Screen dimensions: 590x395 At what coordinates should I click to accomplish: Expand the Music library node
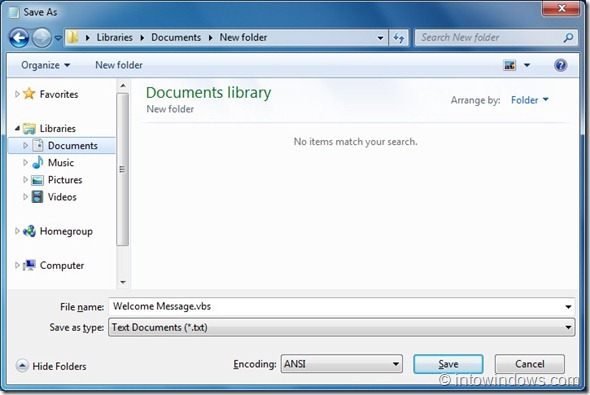[x=25, y=163]
